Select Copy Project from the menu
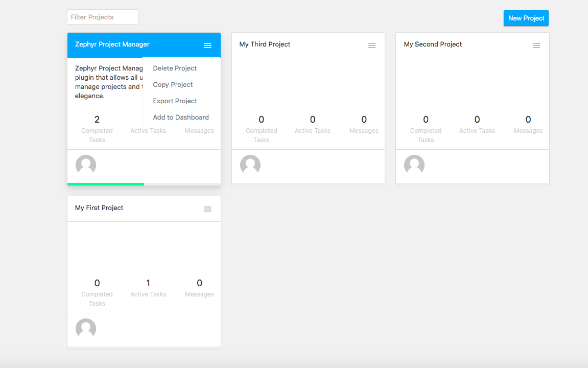Image resolution: width=588 pixels, height=368 pixels. click(x=173, y=84)
